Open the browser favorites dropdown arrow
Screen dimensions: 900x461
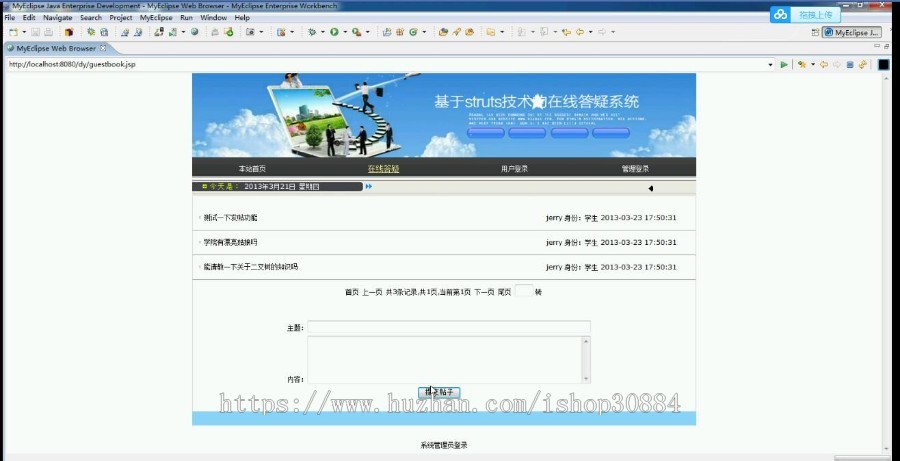[x=813, y=65]
